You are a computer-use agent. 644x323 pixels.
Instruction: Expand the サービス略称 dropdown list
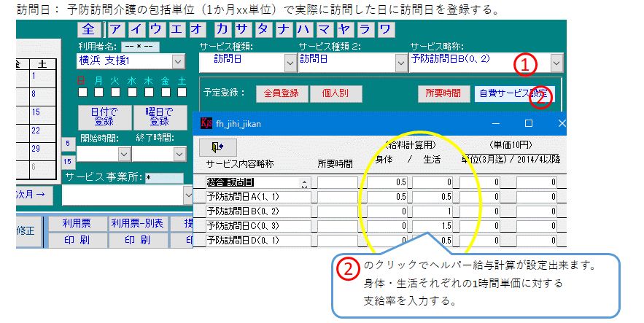tap(556, 62)
